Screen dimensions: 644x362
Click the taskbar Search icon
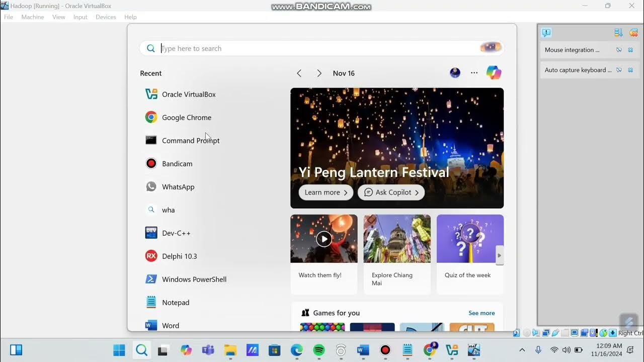pyautogui.click(x=142, y=350)
